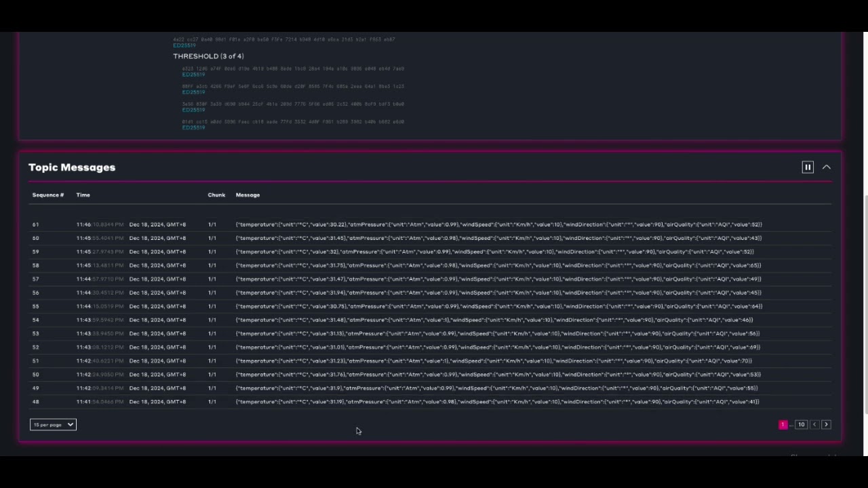This screenshot has height=488, width=868.
Task: Click message with temperature value 31.13
Action: click(x=498, y=333)
